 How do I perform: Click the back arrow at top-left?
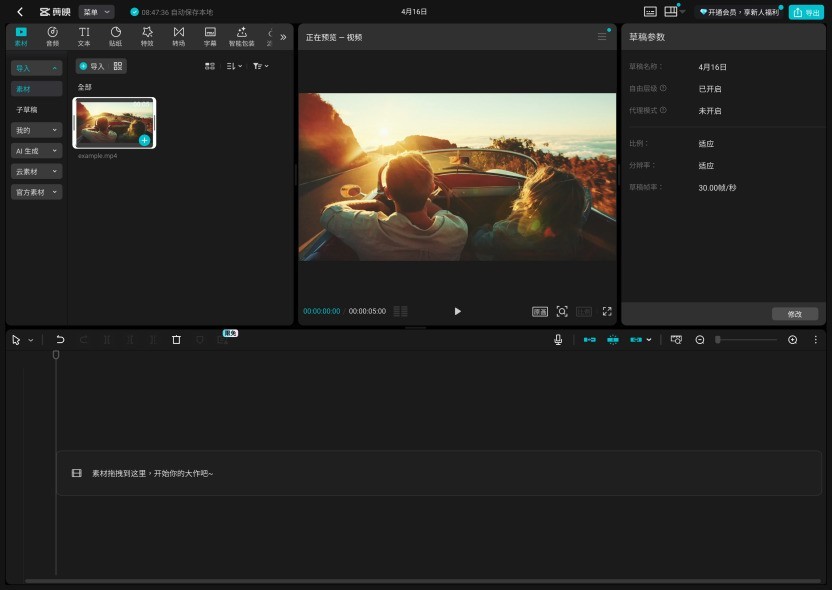tap(20, 12)
